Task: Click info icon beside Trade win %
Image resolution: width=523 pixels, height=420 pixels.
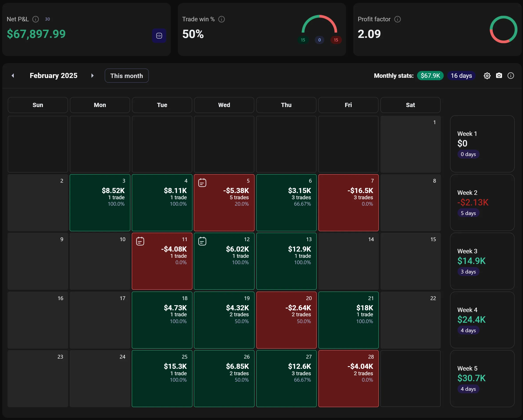Action: point(221,19)
